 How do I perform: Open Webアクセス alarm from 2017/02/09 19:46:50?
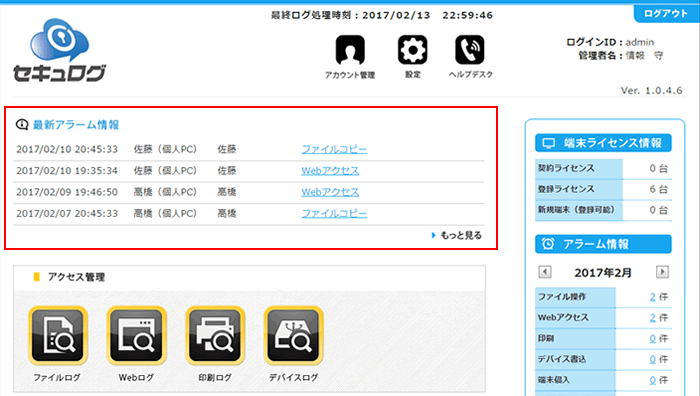[330, 192]
